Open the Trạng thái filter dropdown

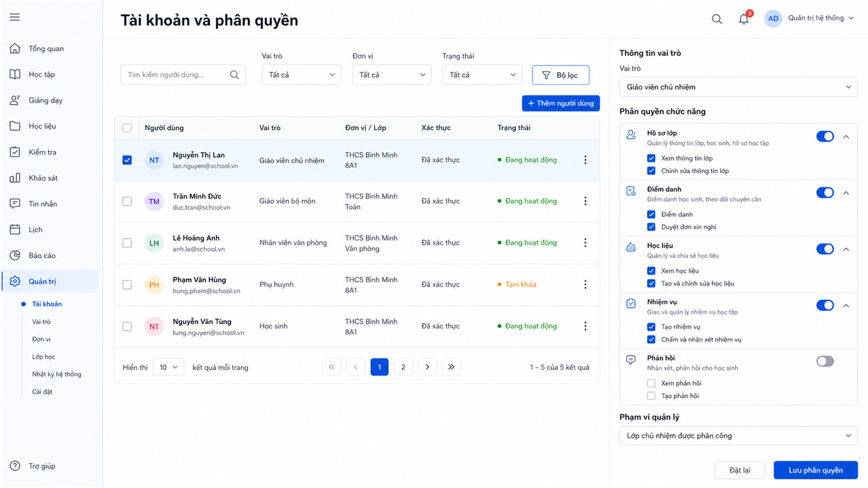(481, 75)
